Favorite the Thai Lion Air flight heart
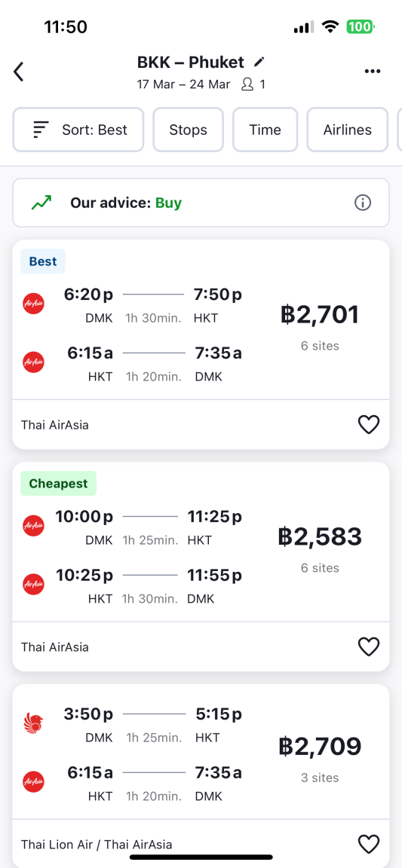Viewport: 402px width, 868px height. [369, 844]
